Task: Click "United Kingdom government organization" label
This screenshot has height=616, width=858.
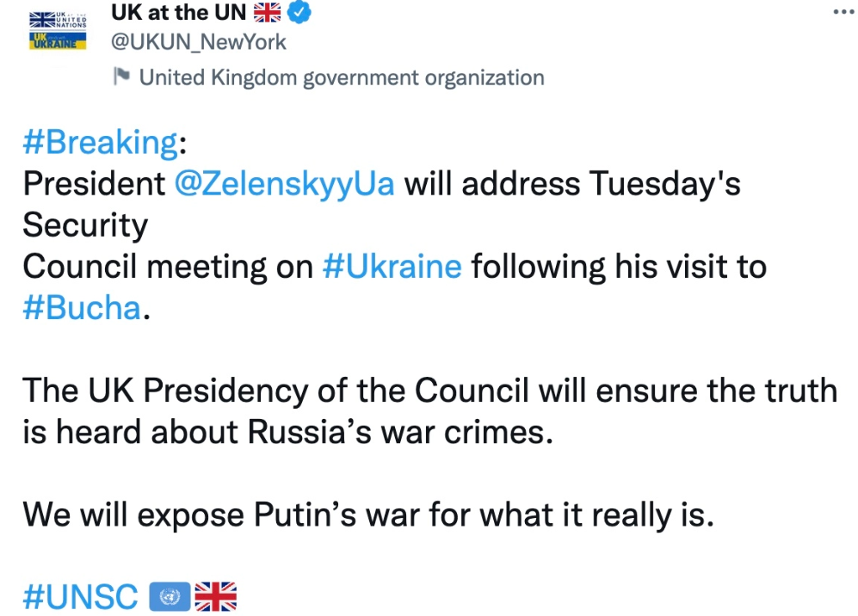Action: coord(342,77)
